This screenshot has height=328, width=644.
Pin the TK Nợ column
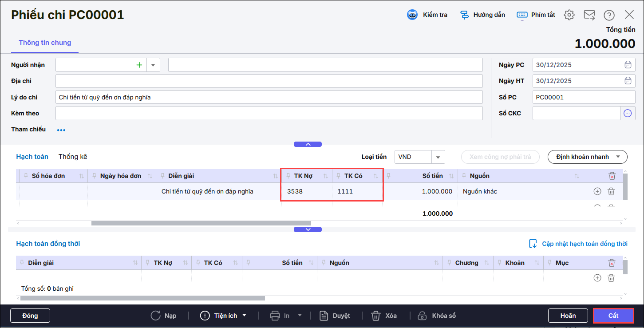pyautogui.click(x=288, y=176)
